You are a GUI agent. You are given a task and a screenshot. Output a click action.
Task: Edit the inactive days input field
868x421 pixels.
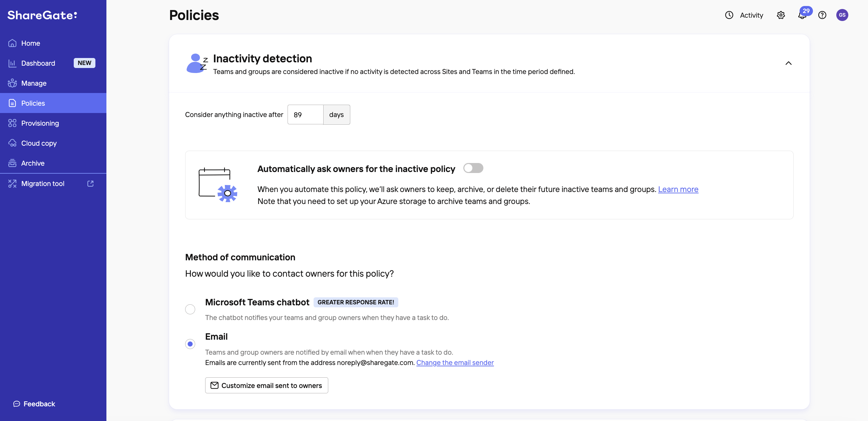305,115
